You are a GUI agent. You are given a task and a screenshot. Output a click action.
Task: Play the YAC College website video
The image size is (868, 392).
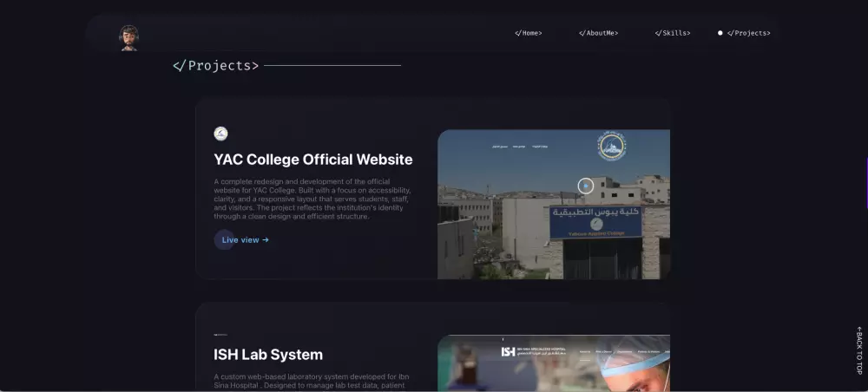[x=586, y=186]
